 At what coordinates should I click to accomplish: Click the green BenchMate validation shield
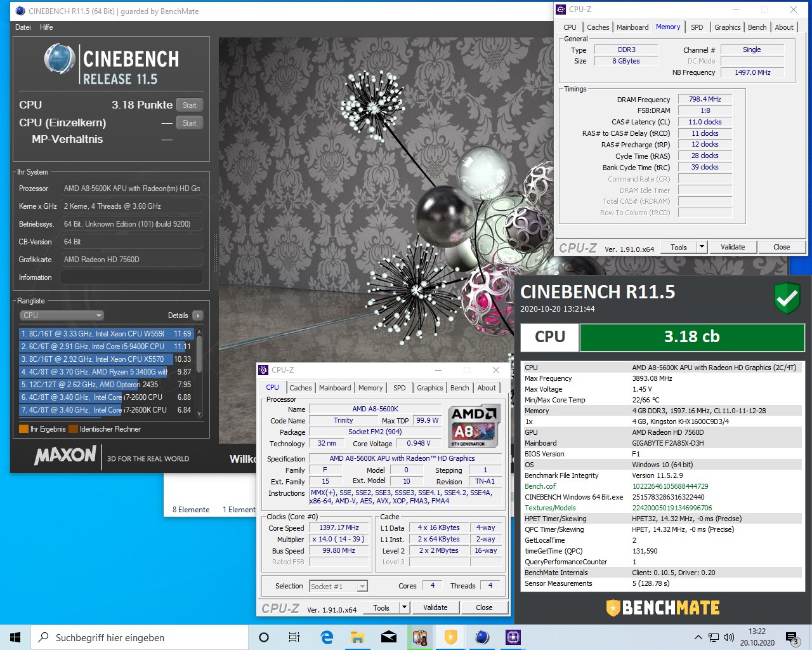click(787, 297)
